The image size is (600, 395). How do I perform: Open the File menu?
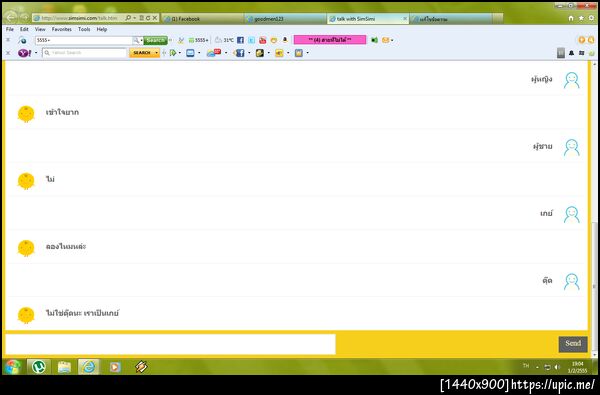point(10,29)
